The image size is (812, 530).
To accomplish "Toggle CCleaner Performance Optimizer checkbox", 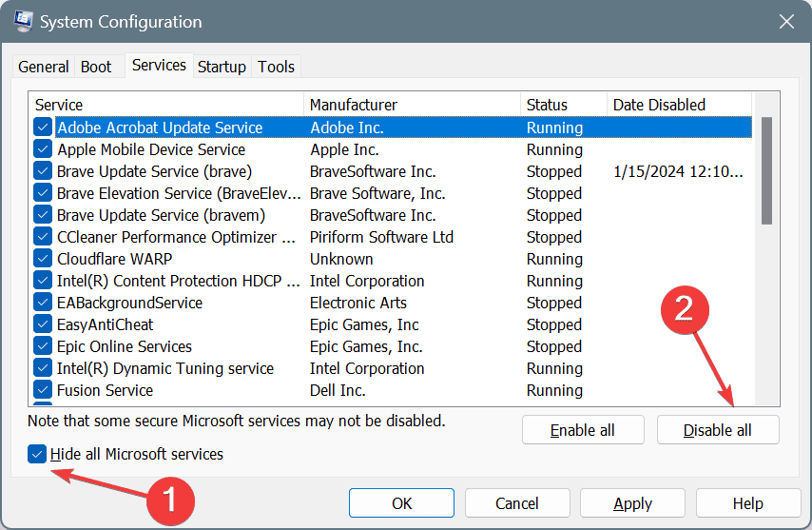I will coord(43,237).
